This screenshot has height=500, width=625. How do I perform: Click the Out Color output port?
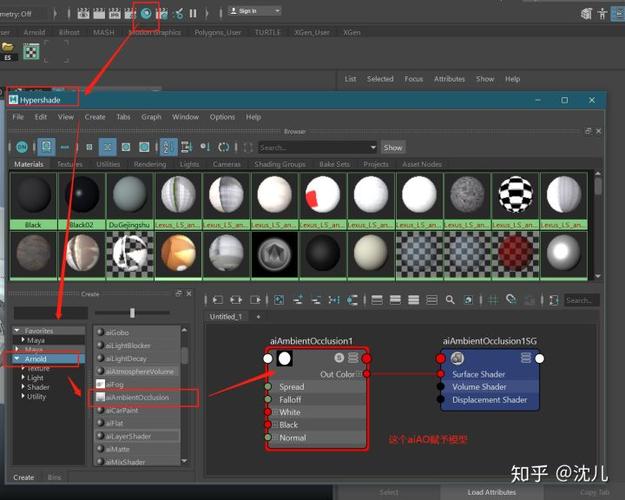coord(366,374)
